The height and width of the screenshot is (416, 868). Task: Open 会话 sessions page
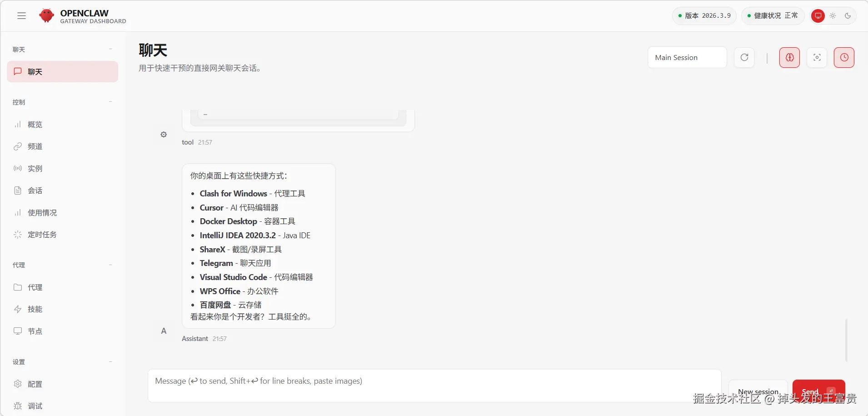63,190
